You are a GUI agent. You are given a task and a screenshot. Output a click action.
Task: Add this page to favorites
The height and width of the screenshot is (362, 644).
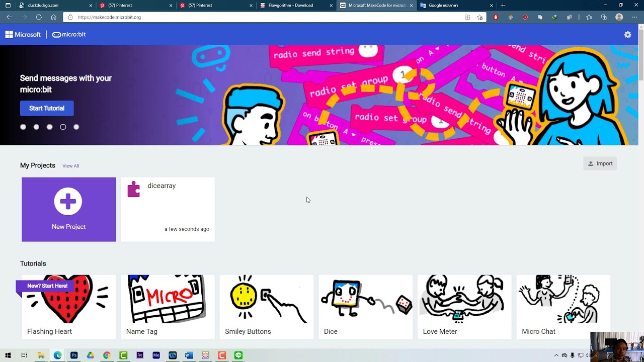(x=480, y=17)
